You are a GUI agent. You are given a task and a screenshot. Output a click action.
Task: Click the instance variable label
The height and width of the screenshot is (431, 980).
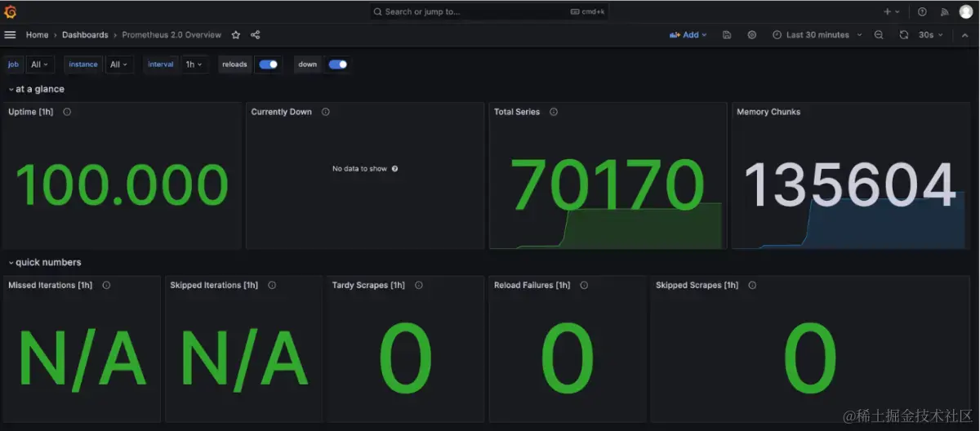point(83,64)
